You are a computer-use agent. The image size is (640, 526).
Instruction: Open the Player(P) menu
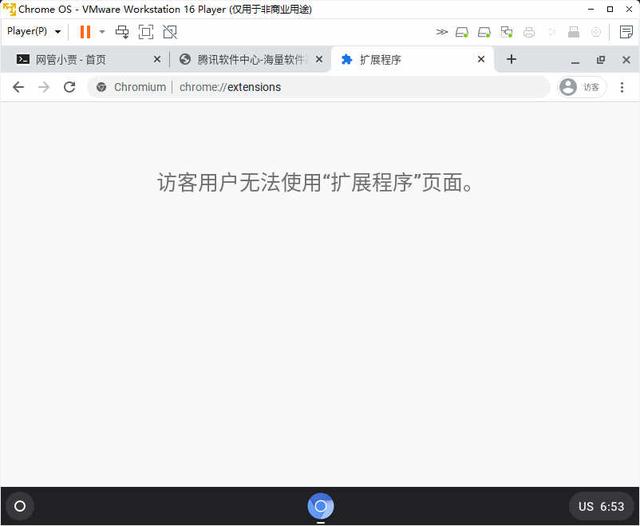point(34,31)
